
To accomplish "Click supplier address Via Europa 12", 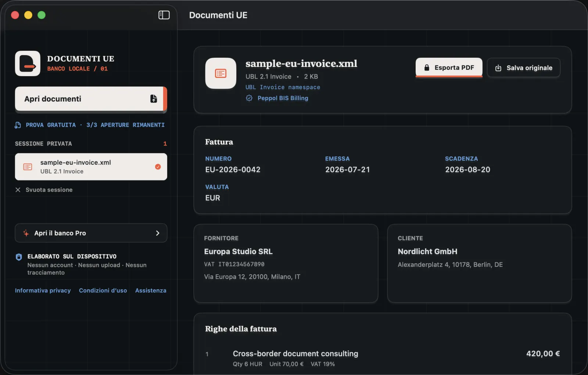I will point(252,277).
